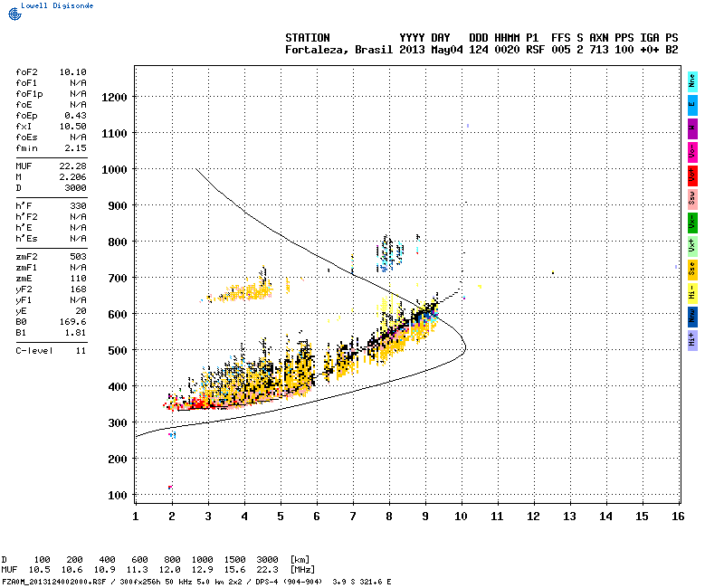Select the zmF2 value 503
The width and height of the screenshot is (724, 588).
[x=78, y=257]
